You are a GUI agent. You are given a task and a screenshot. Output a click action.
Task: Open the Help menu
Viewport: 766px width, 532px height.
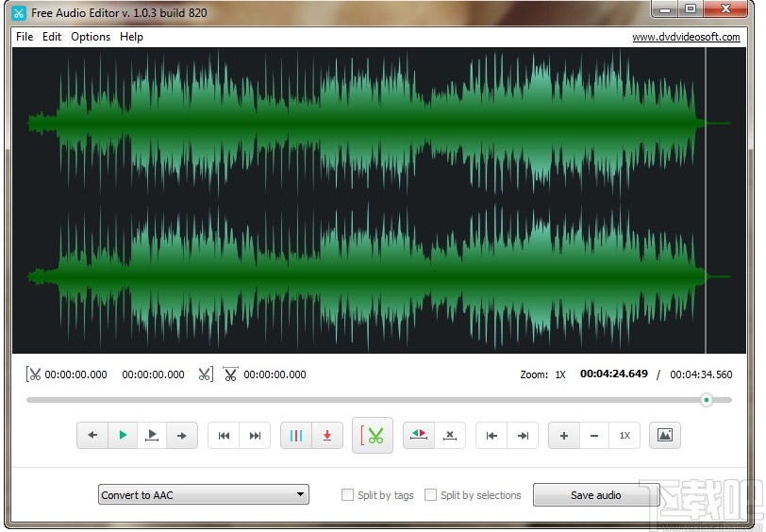pos(131,37)
